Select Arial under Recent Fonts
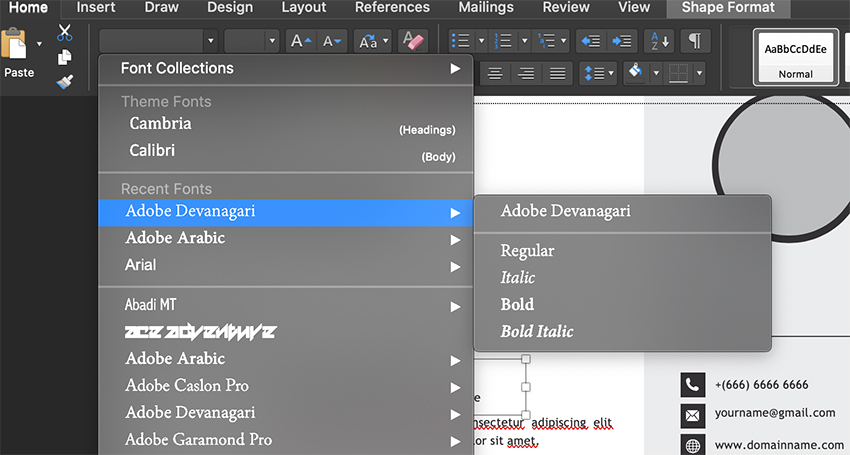Viewport: 850px width, 455px height. pyautogui.click(x=286, y=265)
